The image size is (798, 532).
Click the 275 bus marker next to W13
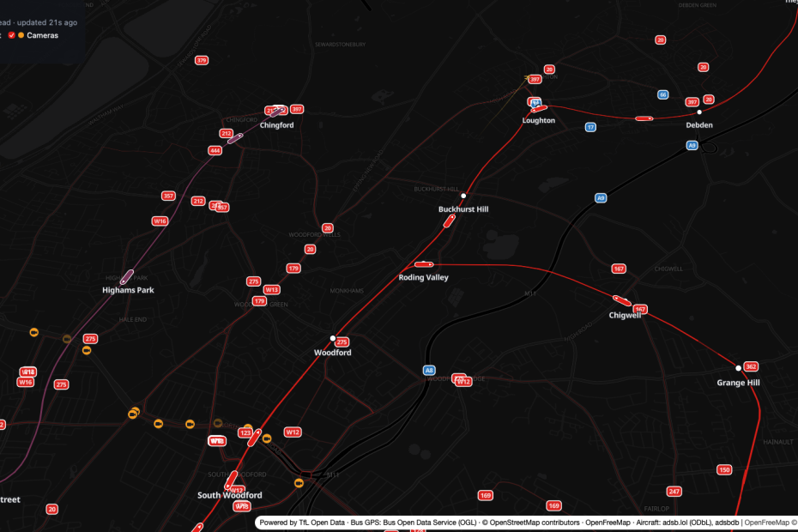pyautogui.click(x=253, y=281)
